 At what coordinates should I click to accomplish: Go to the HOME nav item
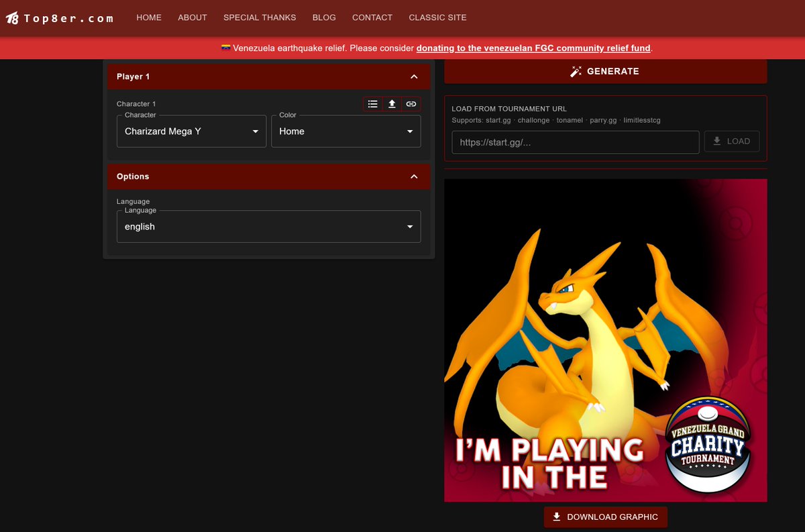click(x=149, y=17)
